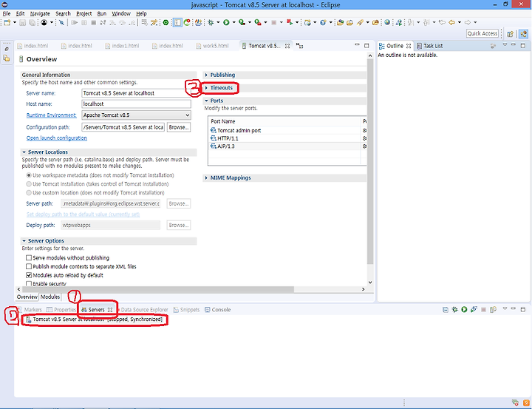Uncheck Modules auto reload by default
The height and width of the screenshot is (409, 532).
pos(29,275)
